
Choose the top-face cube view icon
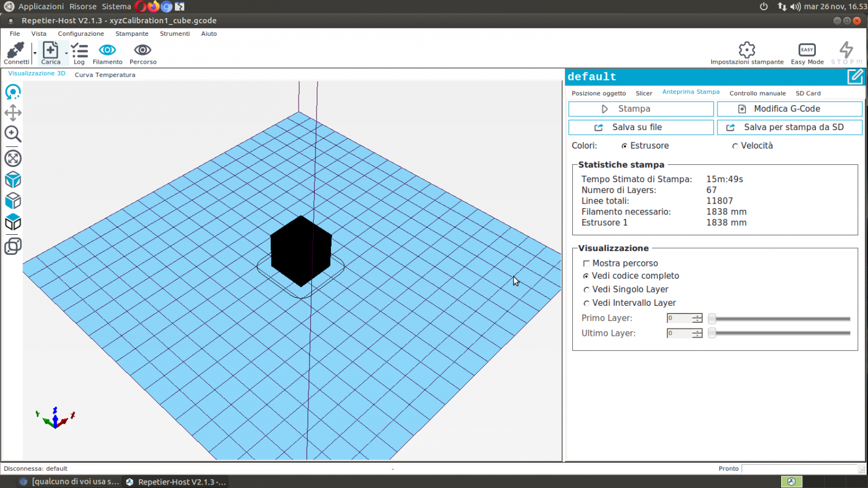point(13,223)
